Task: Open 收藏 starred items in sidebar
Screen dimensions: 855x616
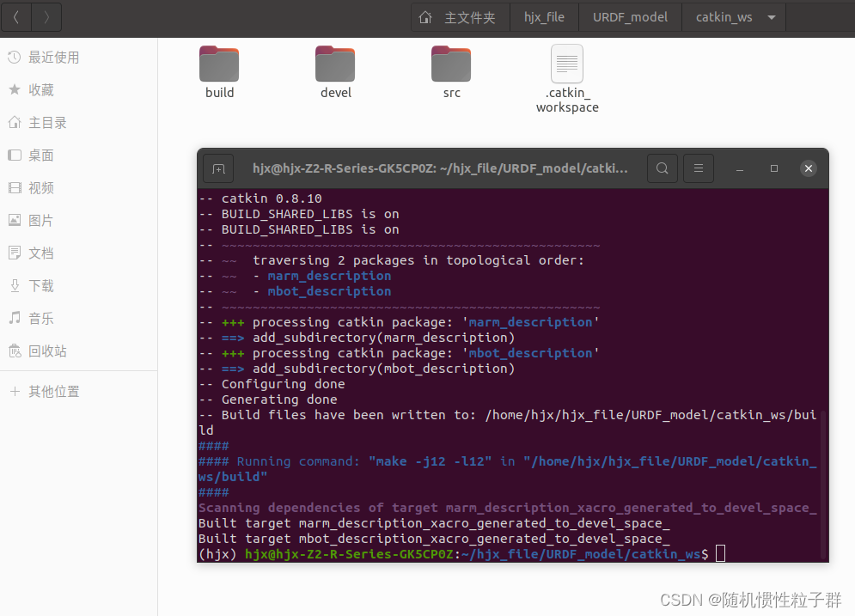Action: [x=78, y=90]
